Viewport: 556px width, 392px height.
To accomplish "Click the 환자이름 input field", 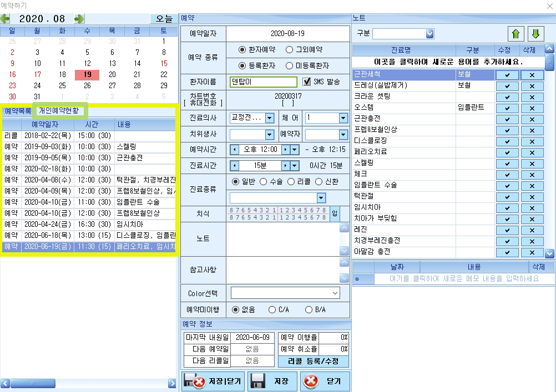I will click(264, 82).
